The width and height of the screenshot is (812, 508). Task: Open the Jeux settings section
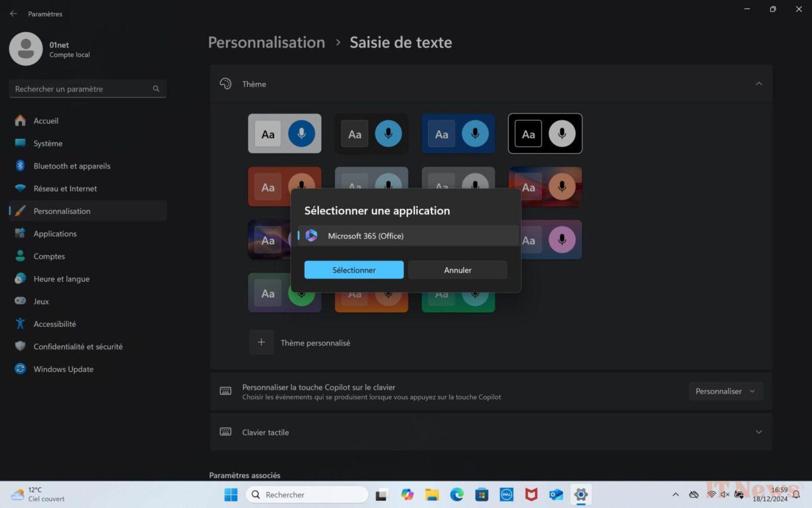41,301
